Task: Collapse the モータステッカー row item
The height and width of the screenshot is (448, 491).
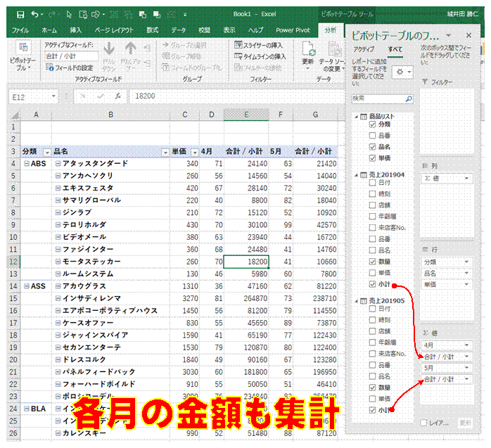Action: pyautogui.click(x=58, y=262)
